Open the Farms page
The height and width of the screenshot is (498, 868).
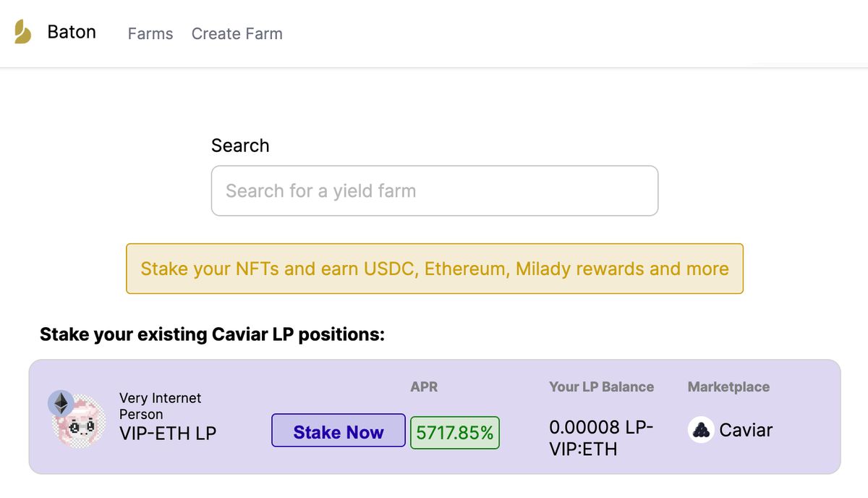pyautogui.click(x=150, y=33)
